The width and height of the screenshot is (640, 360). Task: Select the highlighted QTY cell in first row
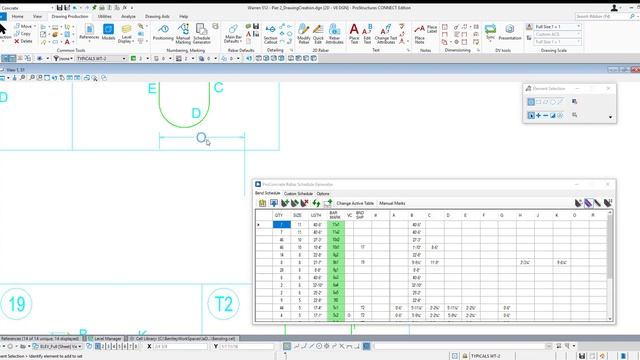(x=282, y=224)
